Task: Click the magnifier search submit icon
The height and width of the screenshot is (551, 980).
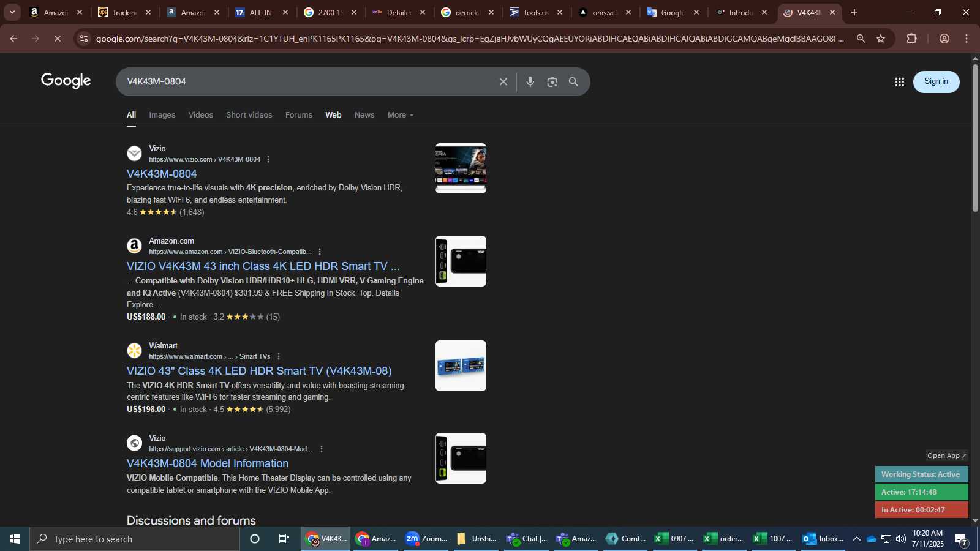Action: point(573,81)
